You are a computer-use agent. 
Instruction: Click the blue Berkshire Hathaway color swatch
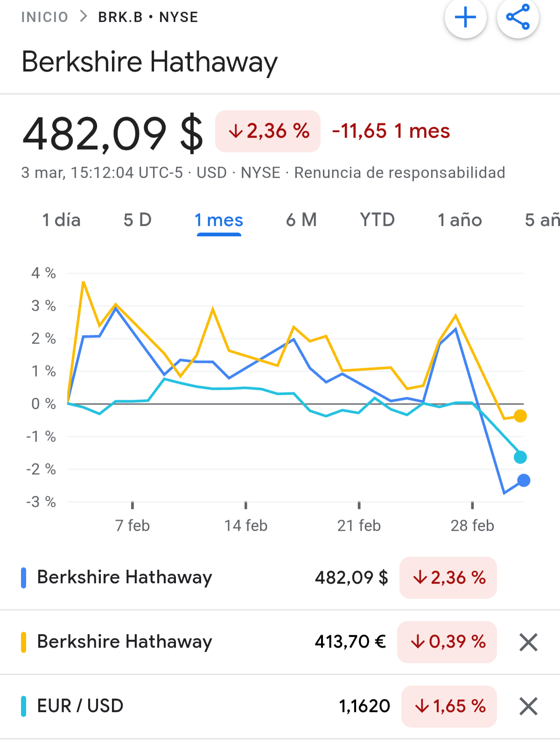coord(23,578)
